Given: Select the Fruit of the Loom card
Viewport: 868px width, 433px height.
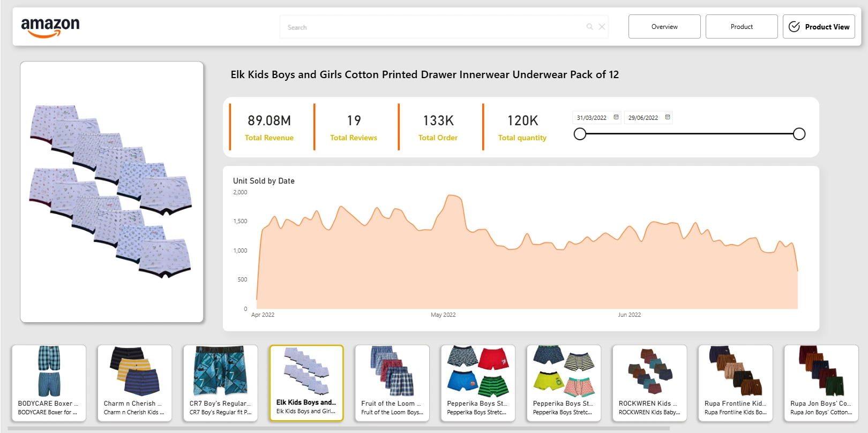Looking at the screenshot, I should [392, 383].
